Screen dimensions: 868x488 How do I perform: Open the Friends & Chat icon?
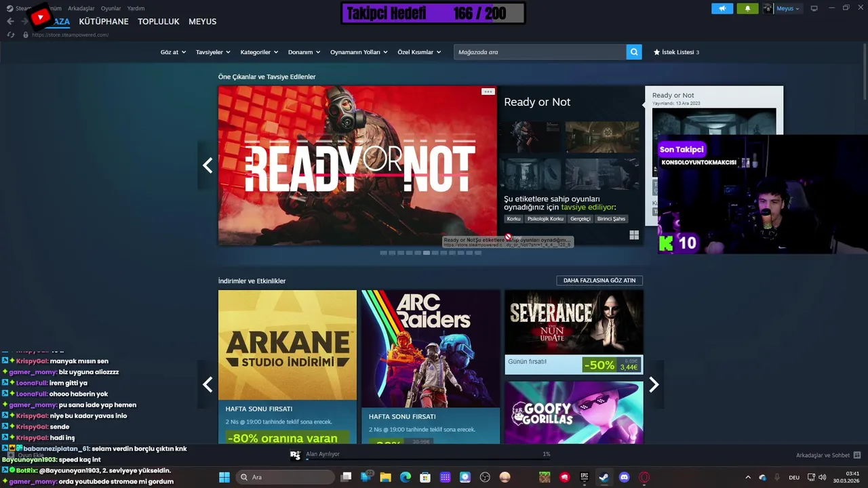857,455
